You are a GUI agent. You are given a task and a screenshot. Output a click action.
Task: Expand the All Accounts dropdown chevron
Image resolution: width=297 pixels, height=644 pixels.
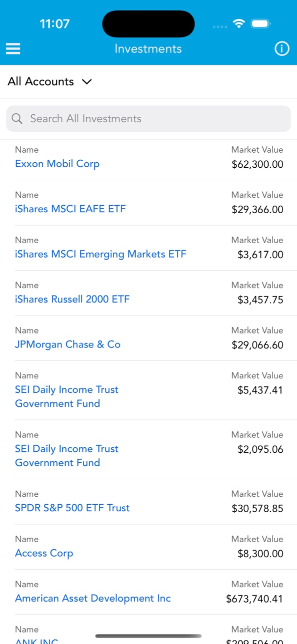87,81
